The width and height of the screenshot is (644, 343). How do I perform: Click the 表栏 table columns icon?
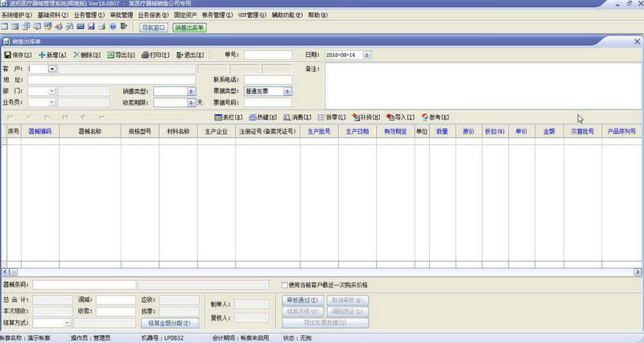point(218,117)
